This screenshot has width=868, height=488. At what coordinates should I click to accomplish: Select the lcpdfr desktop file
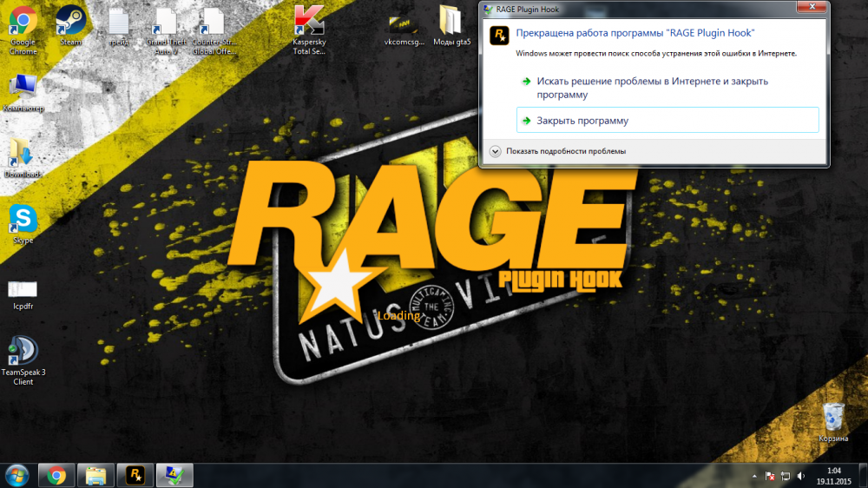click(23, 295)
